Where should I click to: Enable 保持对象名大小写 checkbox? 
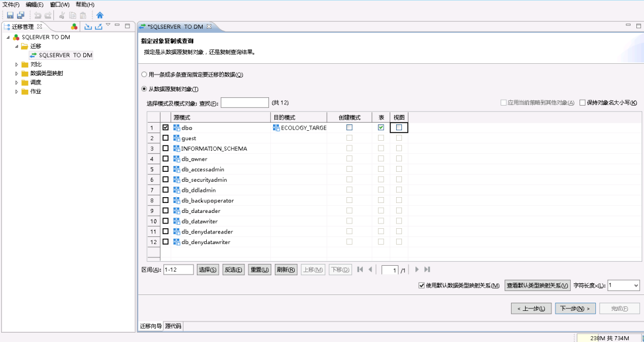tap(582, 103)
